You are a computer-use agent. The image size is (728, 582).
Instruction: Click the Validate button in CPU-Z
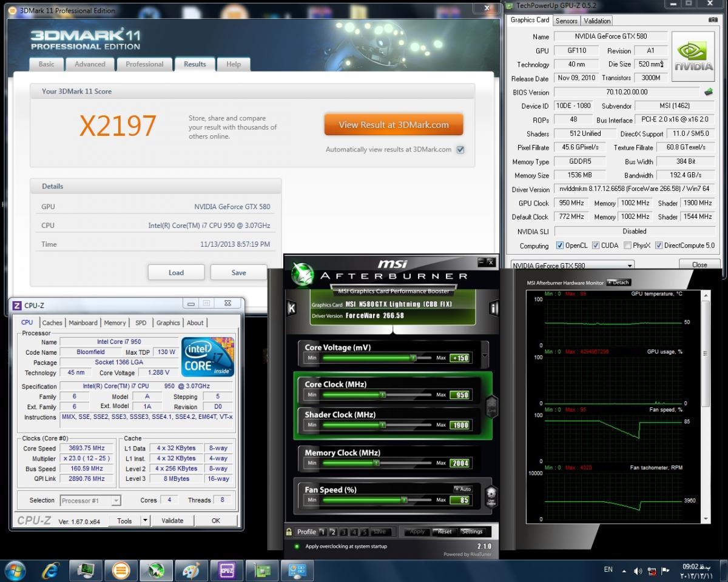click(172, 520)
